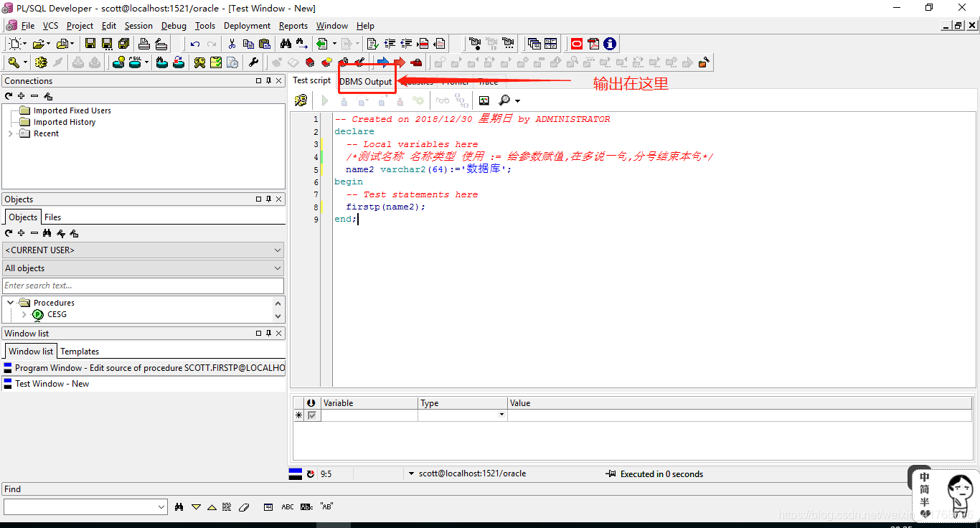Click the scissors cut icon in toolbar
This screenshot has height=528, width=980.
pyautogui.click(x=232, y=44)
